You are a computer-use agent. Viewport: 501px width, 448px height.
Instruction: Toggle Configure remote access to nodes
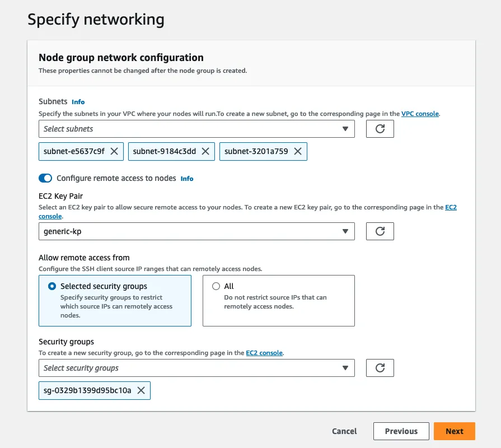(x=45, y=178)
